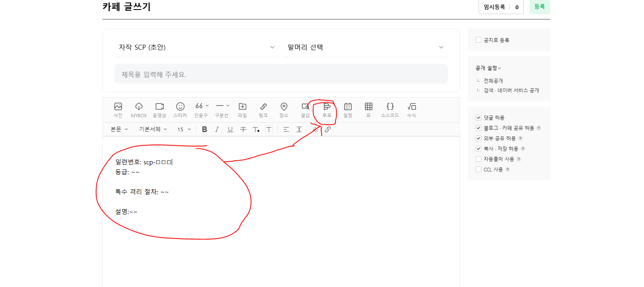Open the 스티커 sticker picker
The image size is (644, 287).
coord(180,110)
